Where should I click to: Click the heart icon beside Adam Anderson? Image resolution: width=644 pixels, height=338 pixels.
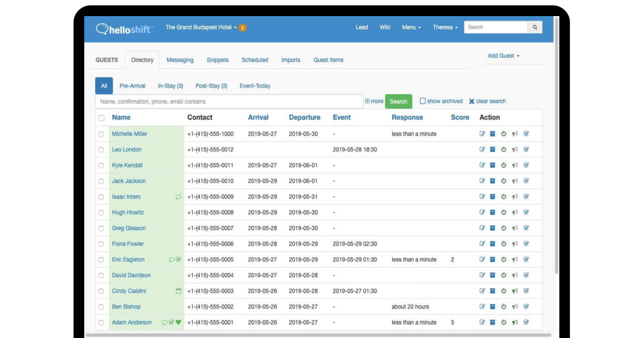178,322
